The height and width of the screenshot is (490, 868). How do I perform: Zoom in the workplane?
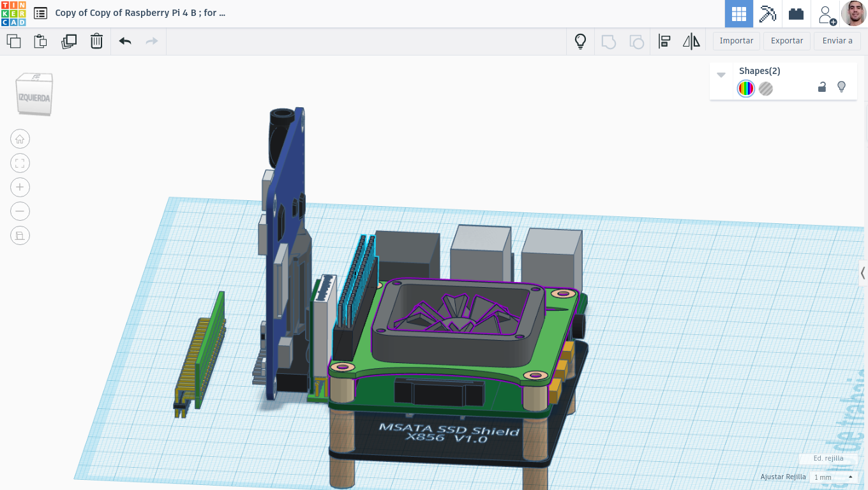tap(20, 187)
